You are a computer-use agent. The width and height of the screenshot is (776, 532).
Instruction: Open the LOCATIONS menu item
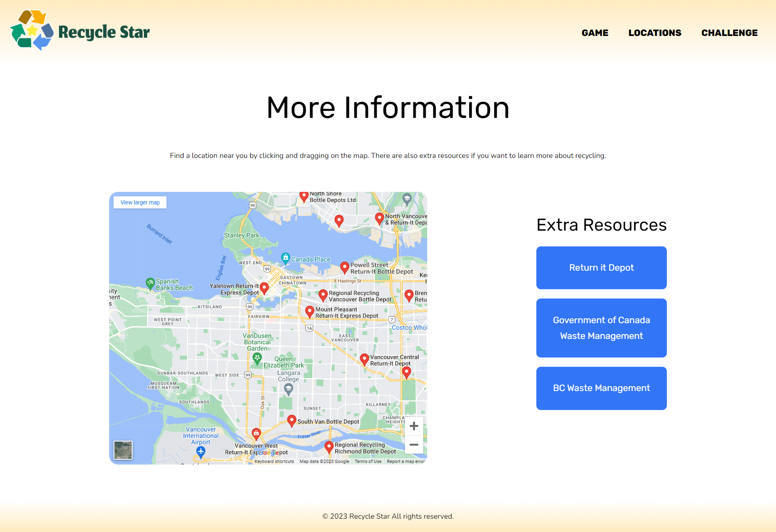[x=655, y=33]
